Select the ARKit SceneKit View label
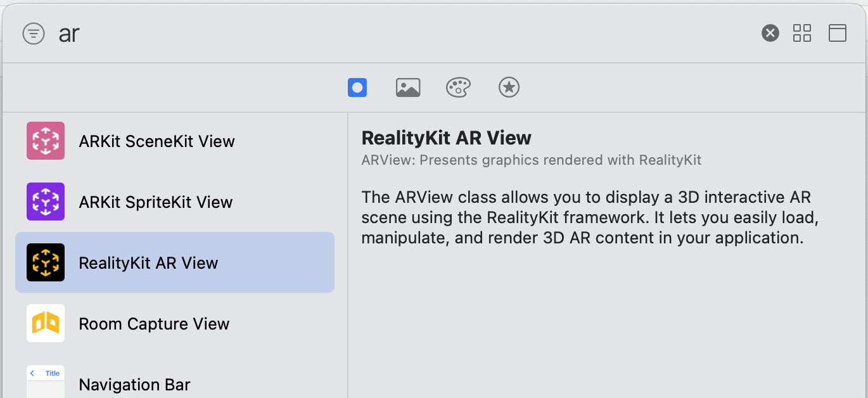868x398 pixels. point(156,141)
